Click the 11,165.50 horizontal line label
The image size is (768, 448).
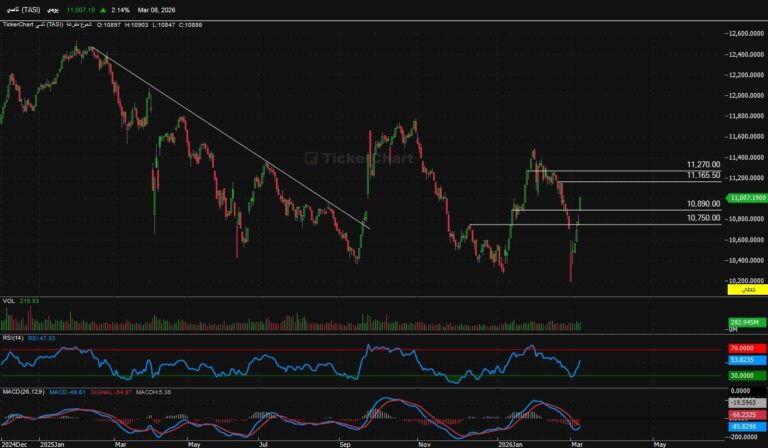coord(704,176)
